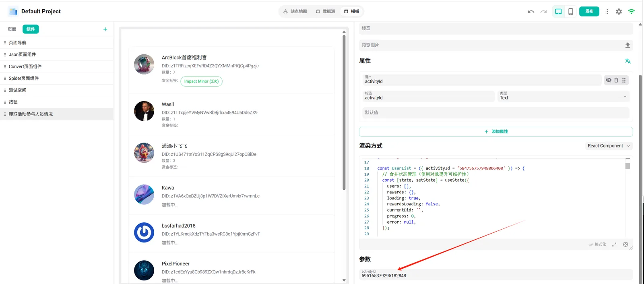Open project settings gear icon
This screenshot has height=284, width=644.
[x=619, y=12]
